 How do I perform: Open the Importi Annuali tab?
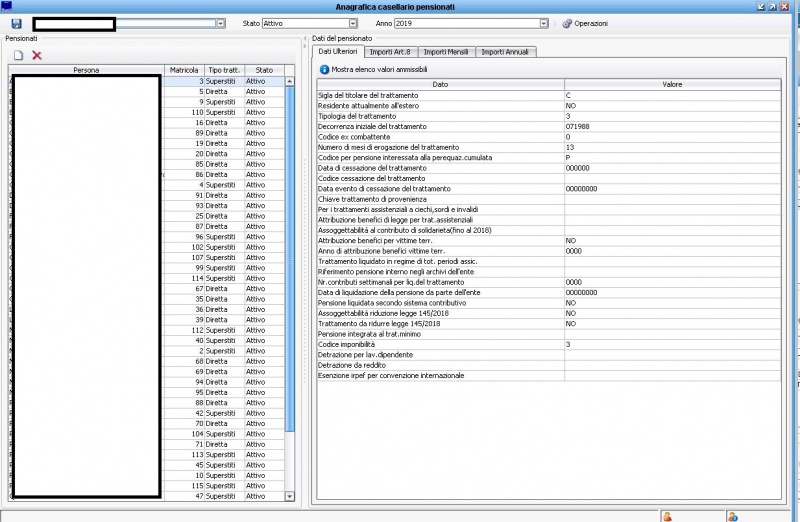pyautogui.click(x=506, y=51)
